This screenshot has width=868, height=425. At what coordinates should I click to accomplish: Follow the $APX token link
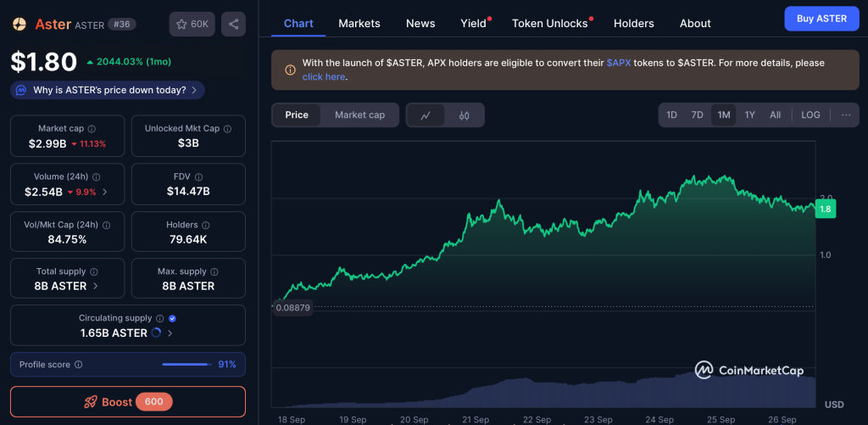619,64
